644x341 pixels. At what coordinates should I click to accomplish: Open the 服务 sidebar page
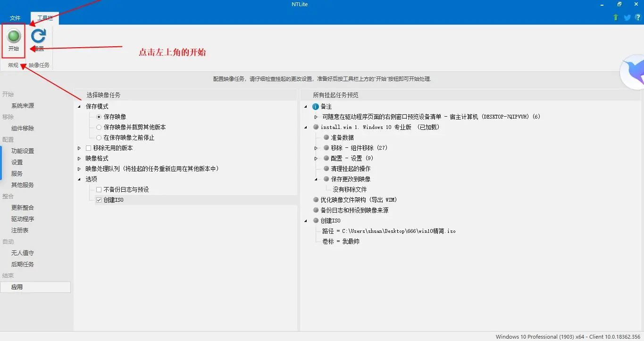coord(17,174)
